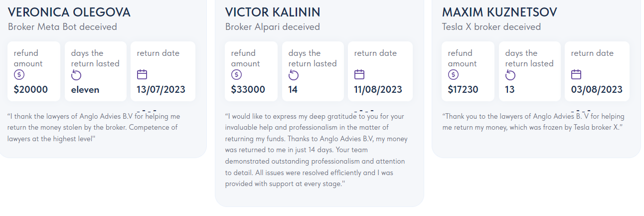Click the 'Broker Meta Bot deceived' subtitle
The image size is (644, 216).
(x=62, y=27)
